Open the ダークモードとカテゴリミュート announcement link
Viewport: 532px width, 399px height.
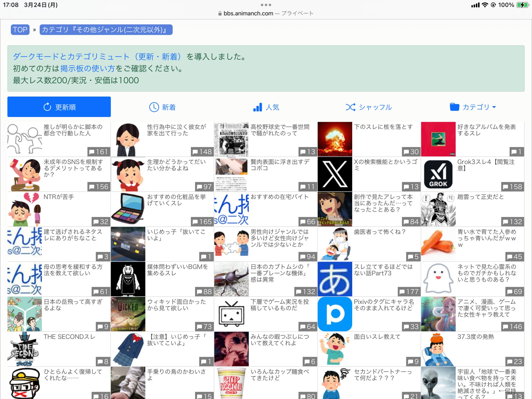(97, 57)
